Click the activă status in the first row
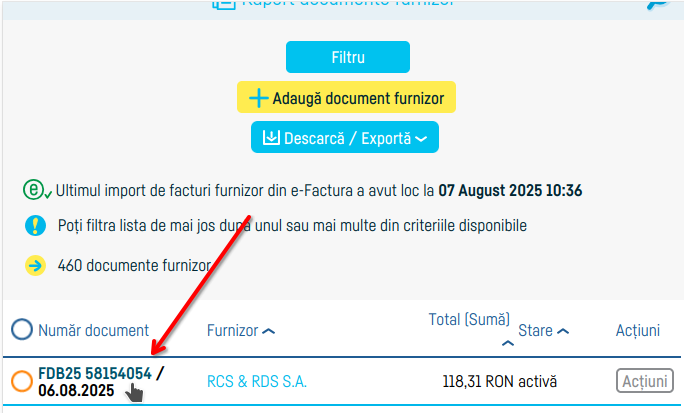The width and height of the screenshot is (684, 413). [539, 381]
